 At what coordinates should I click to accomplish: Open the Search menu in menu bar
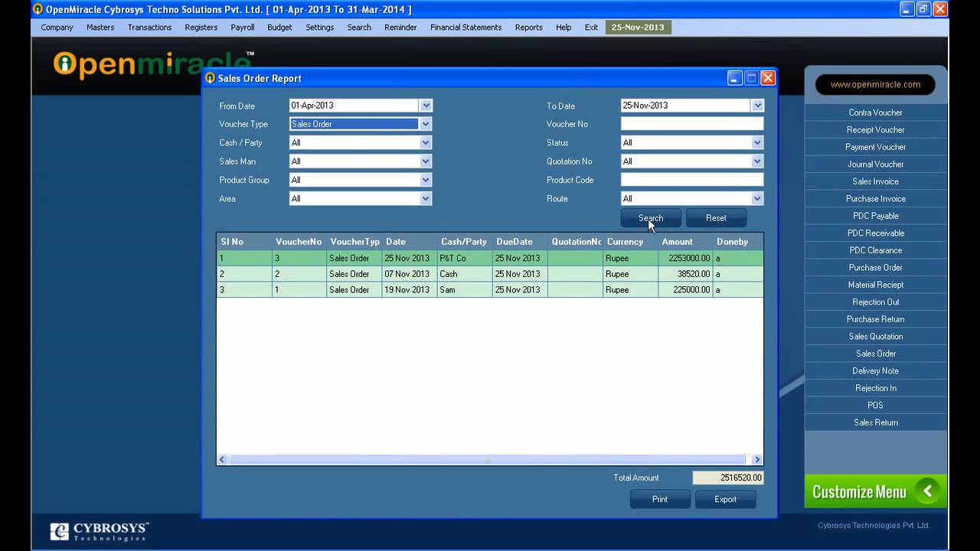(359, 28)
